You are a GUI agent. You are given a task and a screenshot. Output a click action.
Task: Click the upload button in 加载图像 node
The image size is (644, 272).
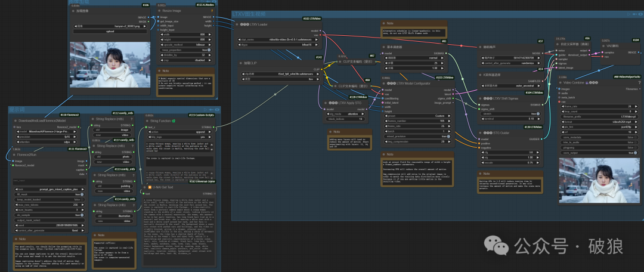coord(110,31)
